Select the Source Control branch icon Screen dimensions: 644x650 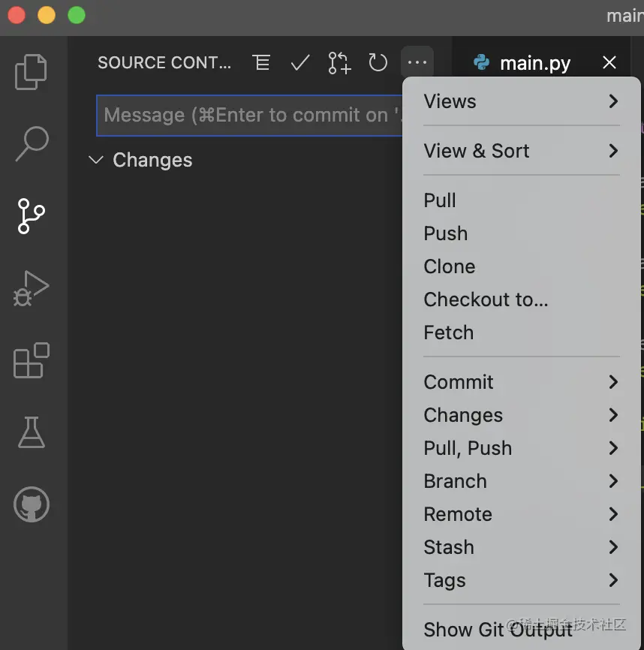pyautogui.click(x=31, y=216)
